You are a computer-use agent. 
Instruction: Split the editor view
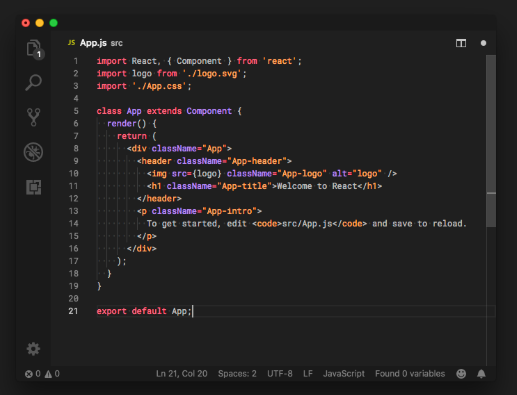pos(461,43)
